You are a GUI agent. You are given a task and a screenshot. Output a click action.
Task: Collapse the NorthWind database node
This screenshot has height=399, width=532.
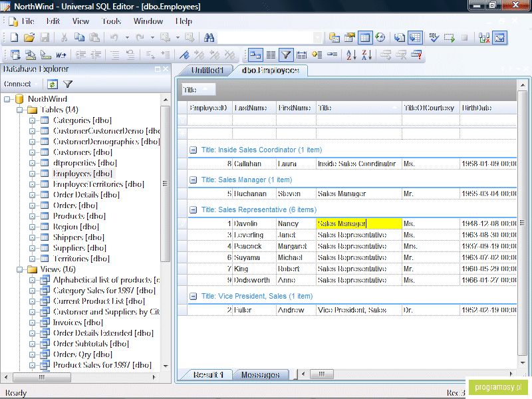point(7,99)
